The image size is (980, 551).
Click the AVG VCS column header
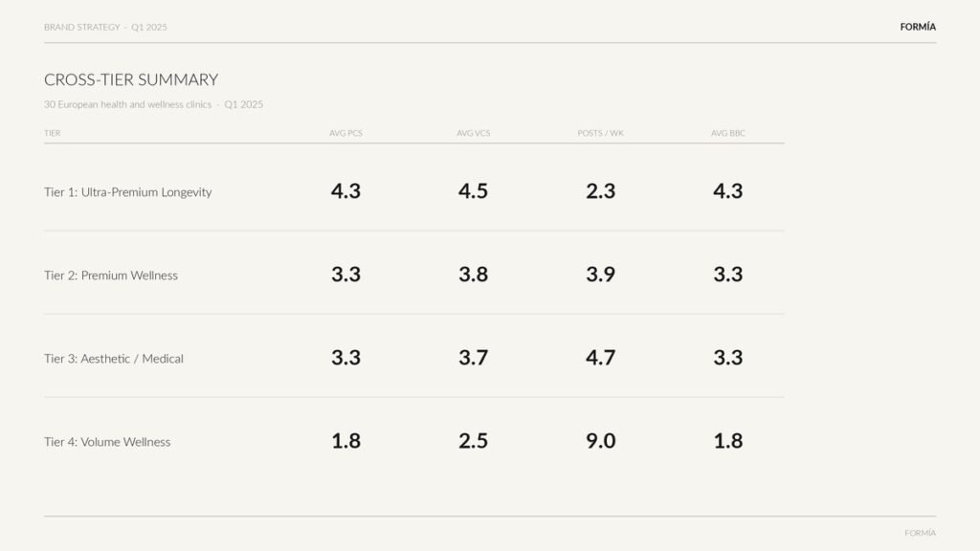(x=473, y=133)
